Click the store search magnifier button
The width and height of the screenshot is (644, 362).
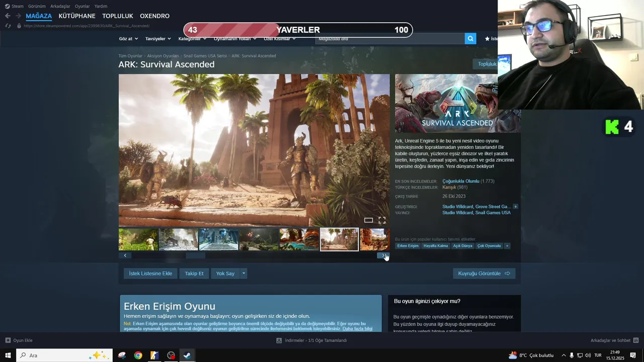point(470,39)
